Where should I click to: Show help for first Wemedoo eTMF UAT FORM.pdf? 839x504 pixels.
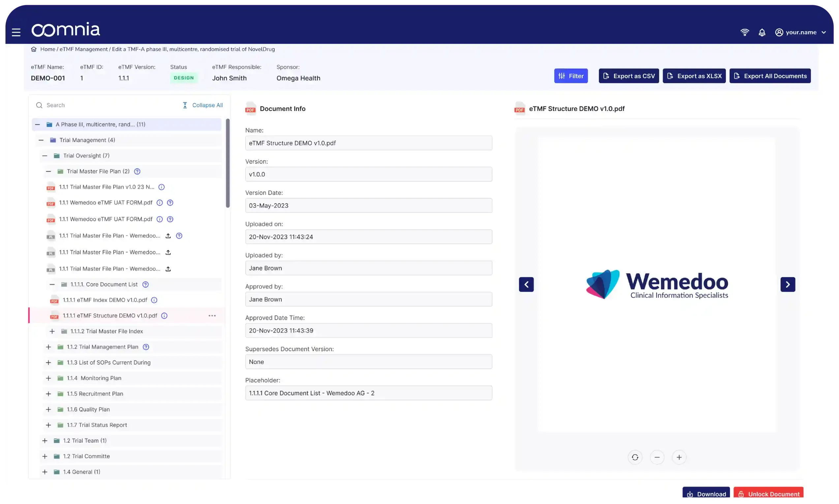pos(170,203)
